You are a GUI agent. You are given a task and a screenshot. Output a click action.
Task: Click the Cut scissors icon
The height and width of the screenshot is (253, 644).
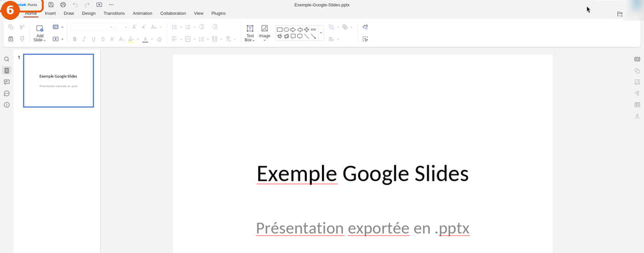(22, 27)
